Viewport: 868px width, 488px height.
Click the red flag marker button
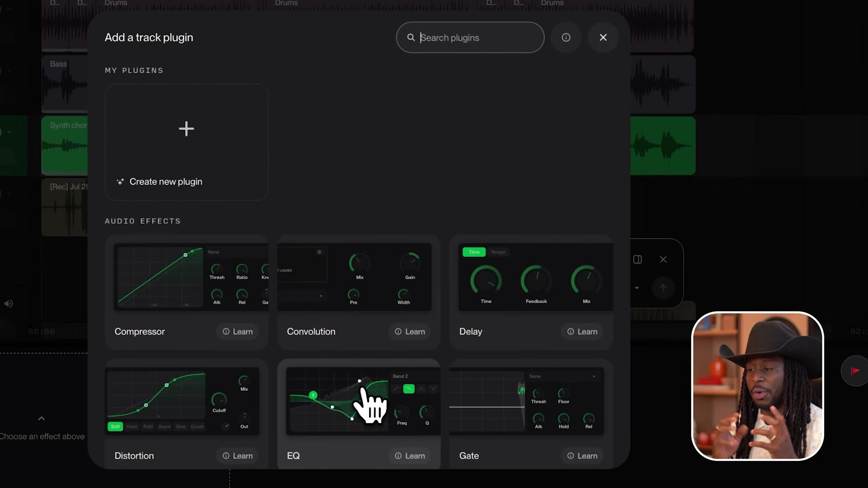(x=854, y=371)
